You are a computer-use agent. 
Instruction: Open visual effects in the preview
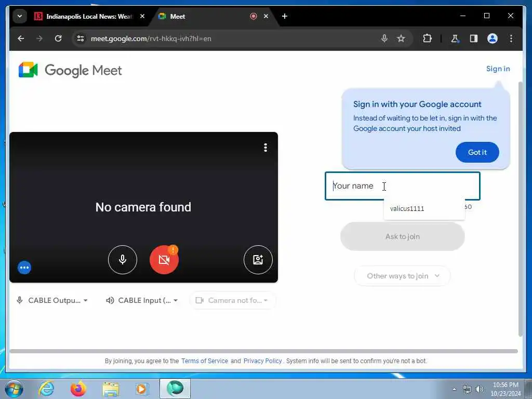(258, 260)
